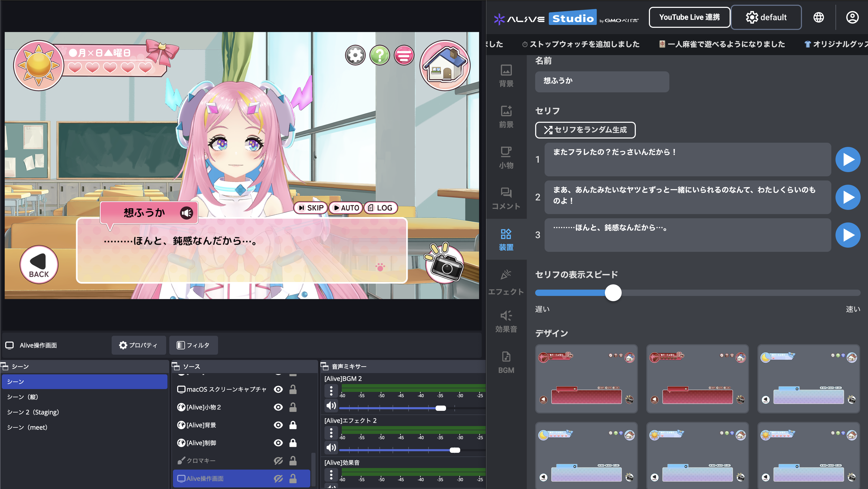Open [Alive]BGM 2 mixer options menu

click(x=331, y=391)
